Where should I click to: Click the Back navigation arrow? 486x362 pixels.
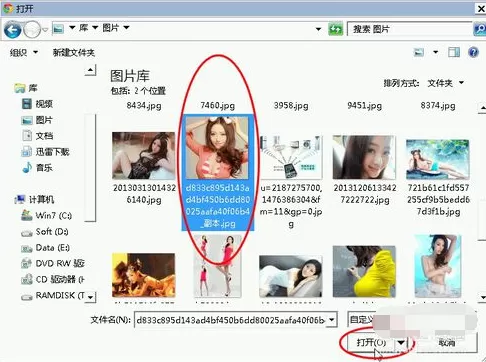tap(13, 30)
